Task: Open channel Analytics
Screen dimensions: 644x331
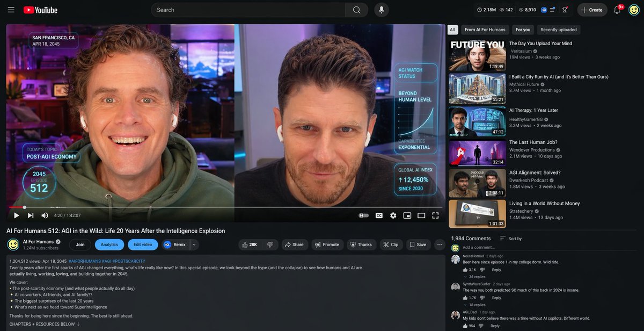Action: click(x=109, y=244)
